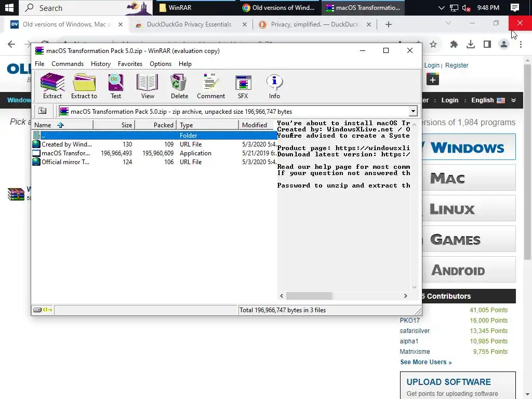The width and height of the screenshot is (532, 399).
Task: Open the Options menu
Action: (x=161, y=64)
